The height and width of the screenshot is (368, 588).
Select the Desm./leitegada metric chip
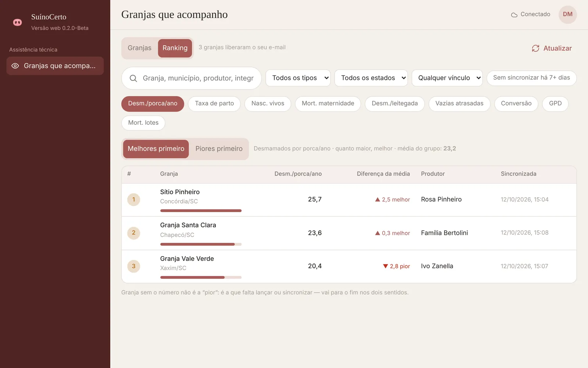tap(395, 104)
